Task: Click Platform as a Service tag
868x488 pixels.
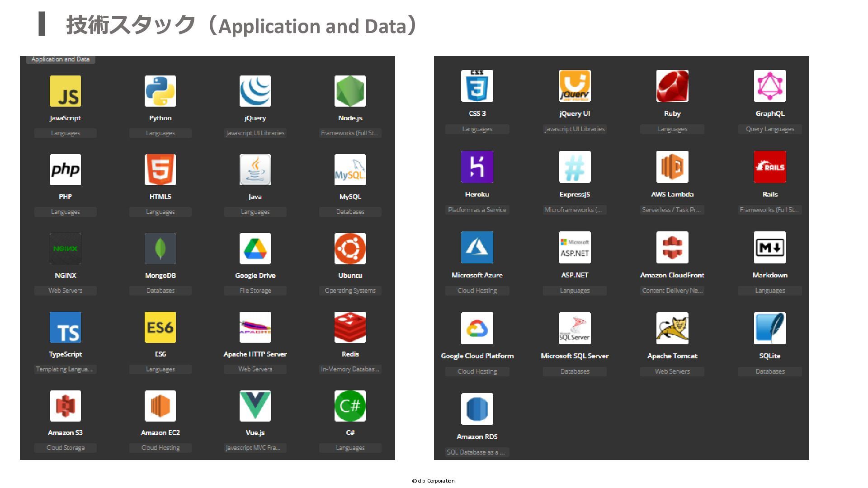Action: pyautogui.click(x=477, y=210)
